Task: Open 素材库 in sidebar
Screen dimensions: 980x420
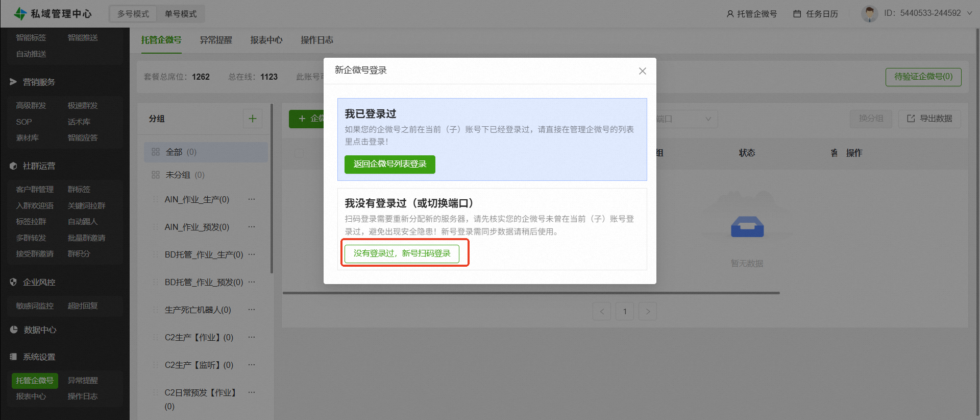Action: pos(28,138)
